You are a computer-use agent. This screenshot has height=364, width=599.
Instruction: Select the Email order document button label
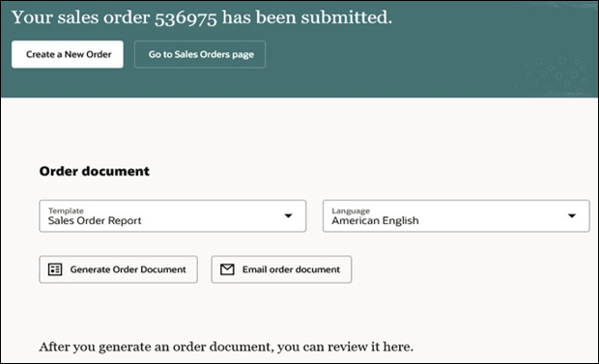coord(291,269)
